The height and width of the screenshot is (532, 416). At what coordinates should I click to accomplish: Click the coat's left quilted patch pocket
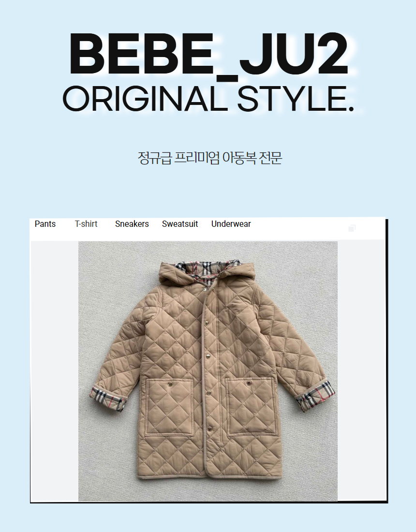click(169, 406)
